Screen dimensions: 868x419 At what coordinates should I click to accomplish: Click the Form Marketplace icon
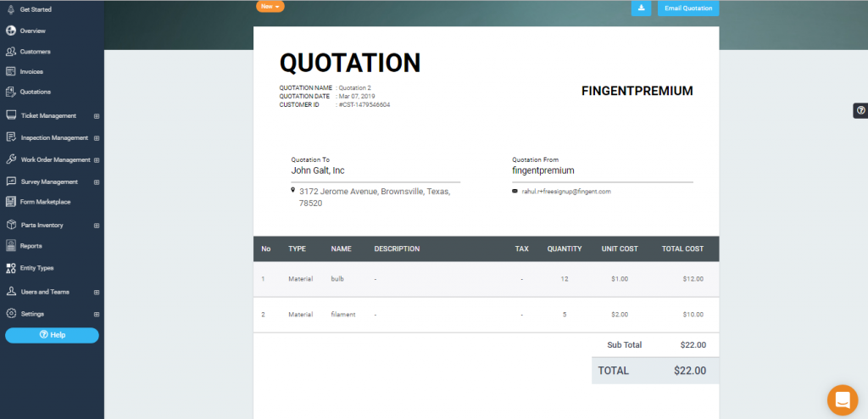pos(10,202)
